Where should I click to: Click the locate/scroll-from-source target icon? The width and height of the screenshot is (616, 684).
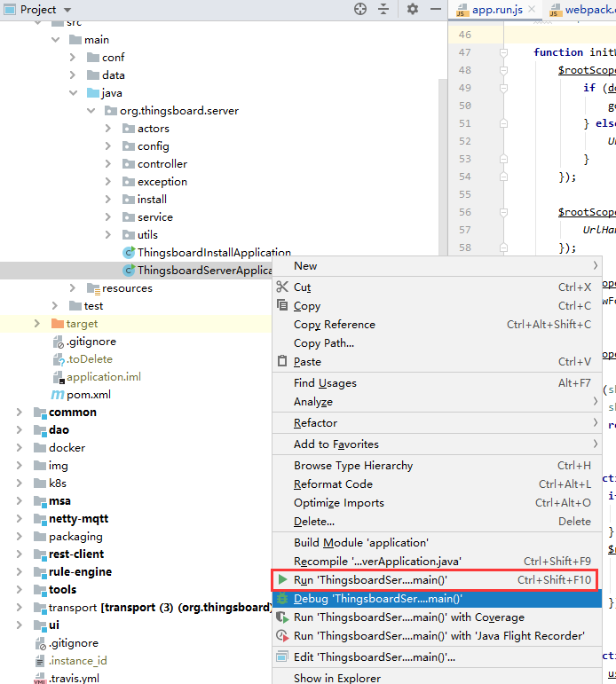click(x=360, y=9)
